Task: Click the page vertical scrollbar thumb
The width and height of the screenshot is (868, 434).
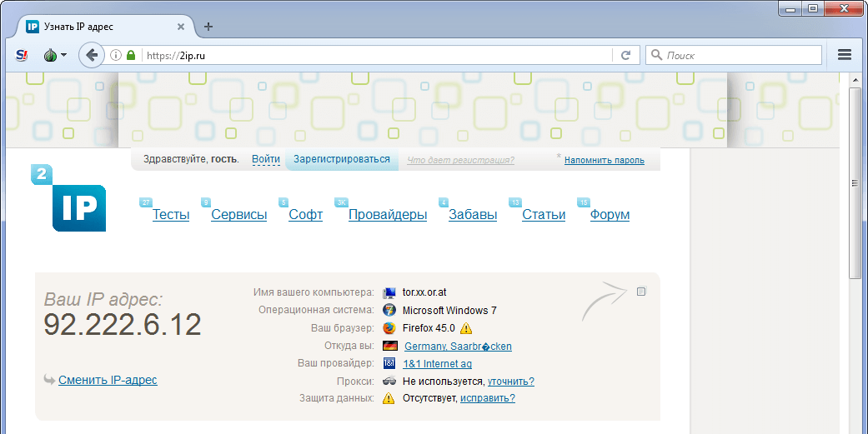Action: pyautogui.click(x=855, y=184)
